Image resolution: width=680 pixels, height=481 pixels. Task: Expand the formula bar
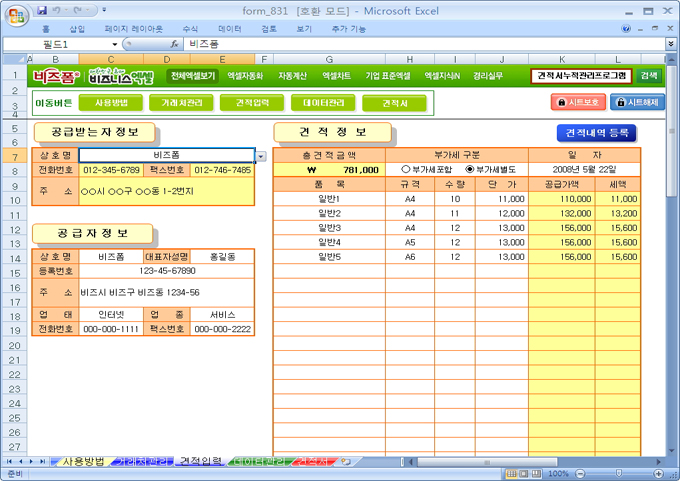click(x=670, y=45)
